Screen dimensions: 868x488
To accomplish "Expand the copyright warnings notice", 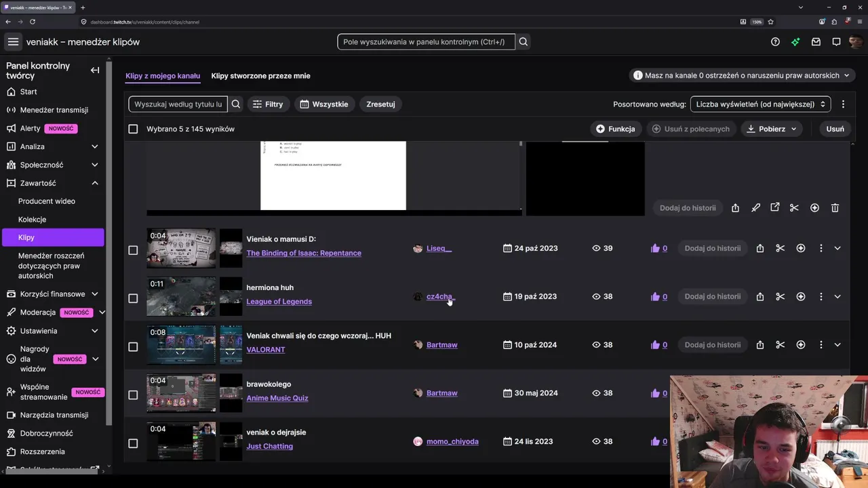I will [742, 75].
